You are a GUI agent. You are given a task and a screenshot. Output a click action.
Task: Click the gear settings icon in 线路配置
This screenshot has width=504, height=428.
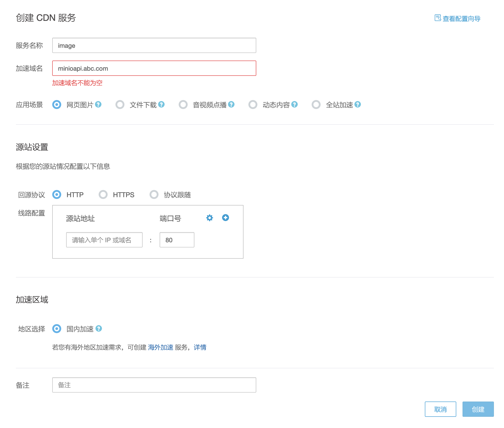pyautogui.click(x=210, y=218)
